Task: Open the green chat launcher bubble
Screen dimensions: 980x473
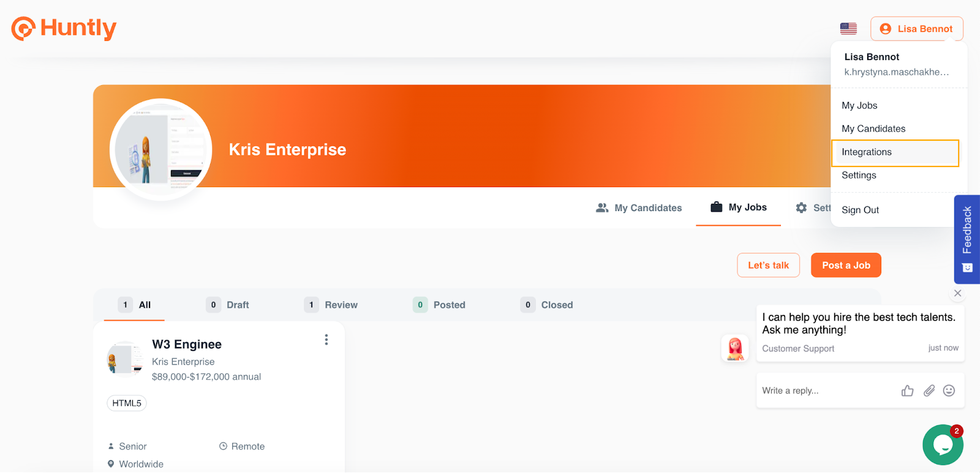Action: [943, 445]
